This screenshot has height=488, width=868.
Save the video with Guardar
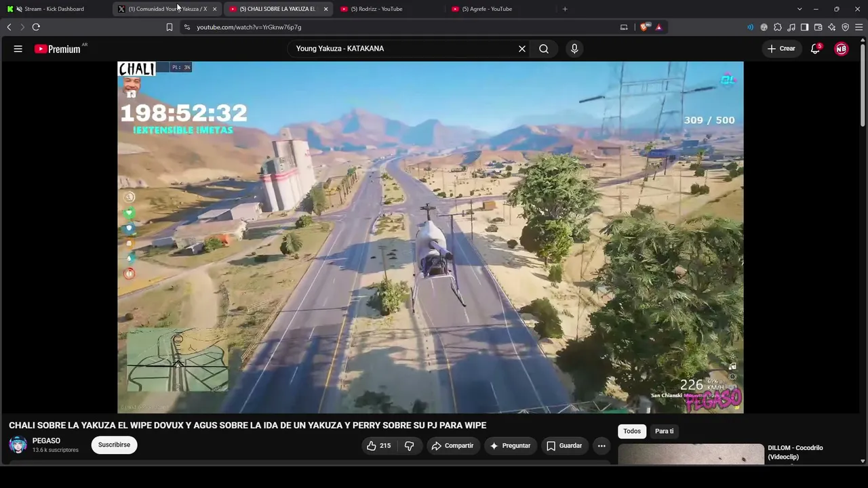tap(564, 445)
